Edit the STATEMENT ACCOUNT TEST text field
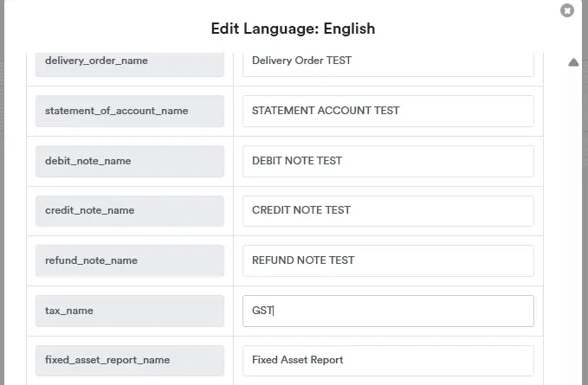This screenshot has width=588, height=385. tap(387, 111)
